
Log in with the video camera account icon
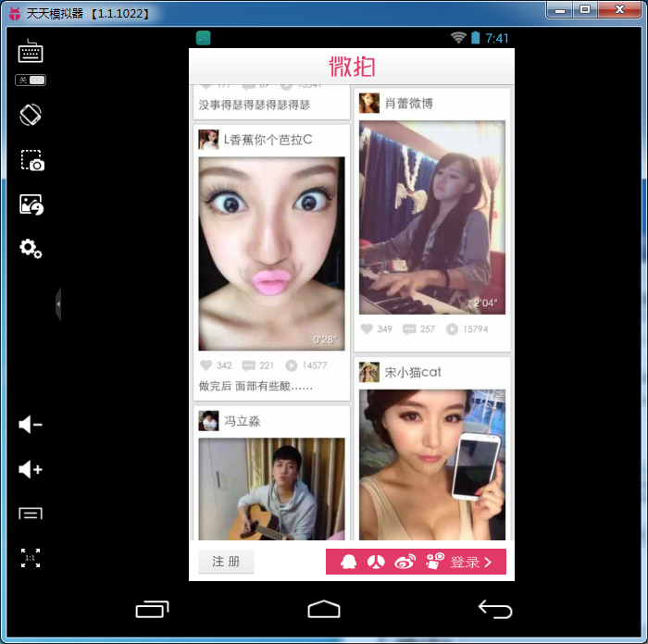[x=435, y=562]
